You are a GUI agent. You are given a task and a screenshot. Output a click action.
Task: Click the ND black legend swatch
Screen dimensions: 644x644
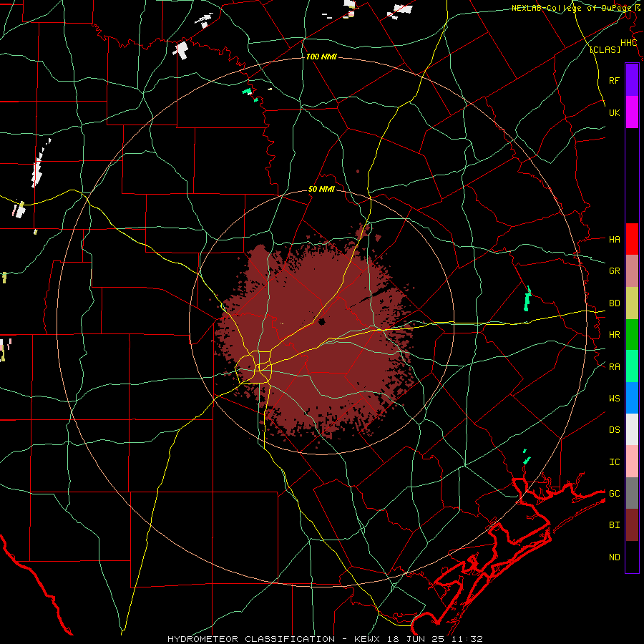tap(632, 557)
